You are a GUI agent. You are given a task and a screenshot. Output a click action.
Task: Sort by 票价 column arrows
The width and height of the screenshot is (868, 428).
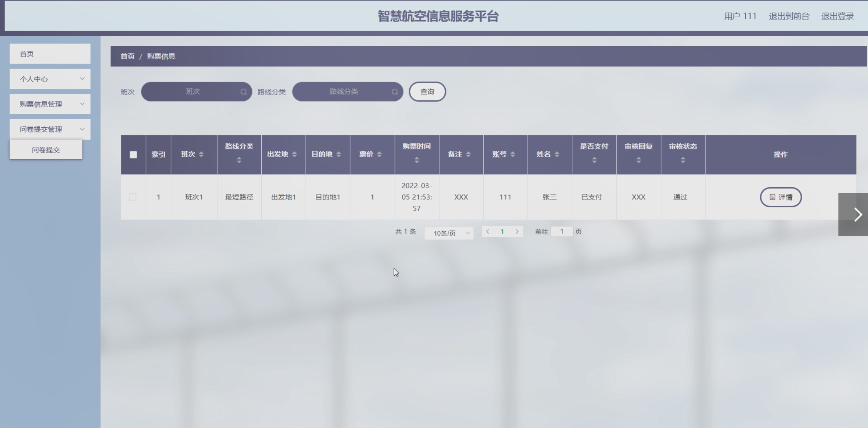(x=379, y=155)
